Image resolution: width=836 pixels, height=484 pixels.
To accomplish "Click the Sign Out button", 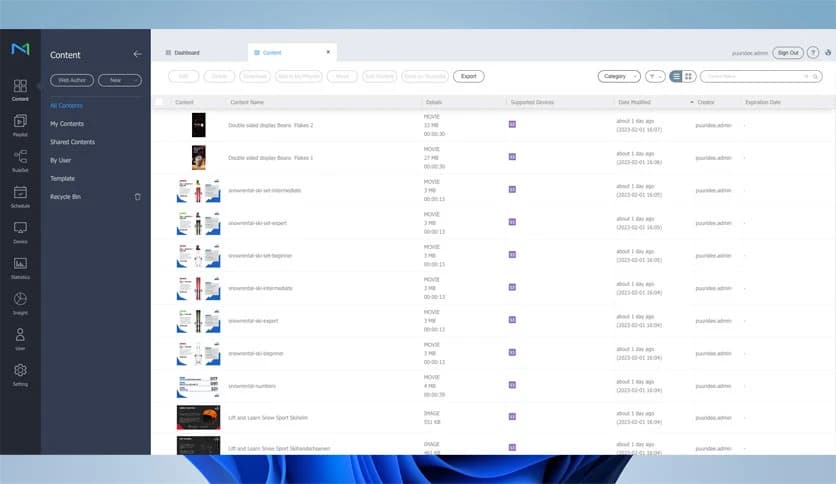I will 788,53.
